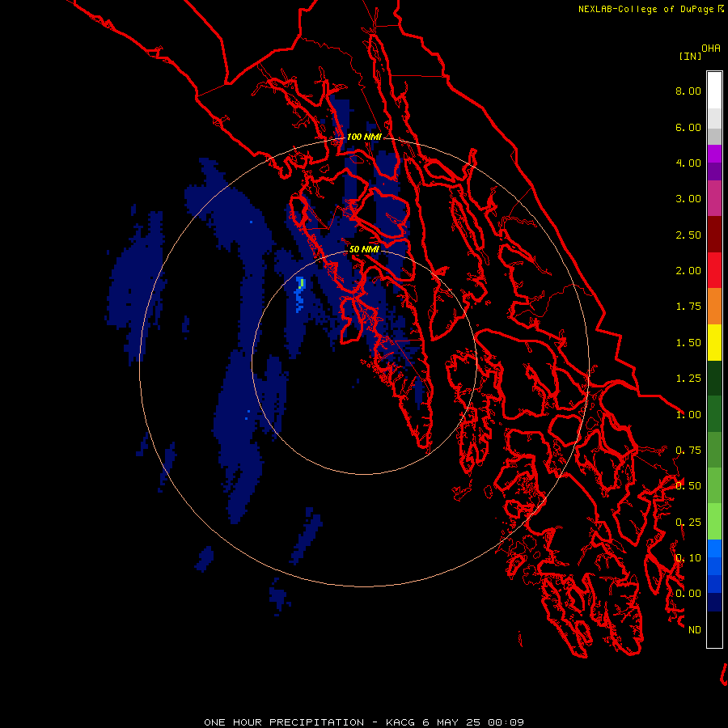Screen dimensions: 728x728
Task: Click the [IN] units label
Action: pos(690,56)
